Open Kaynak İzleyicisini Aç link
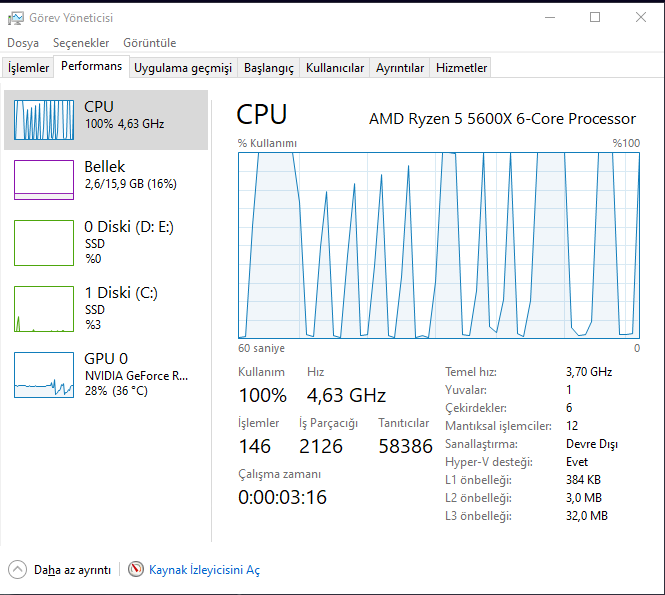The height and width of the screenshot is (595, 665). (204, 570)
